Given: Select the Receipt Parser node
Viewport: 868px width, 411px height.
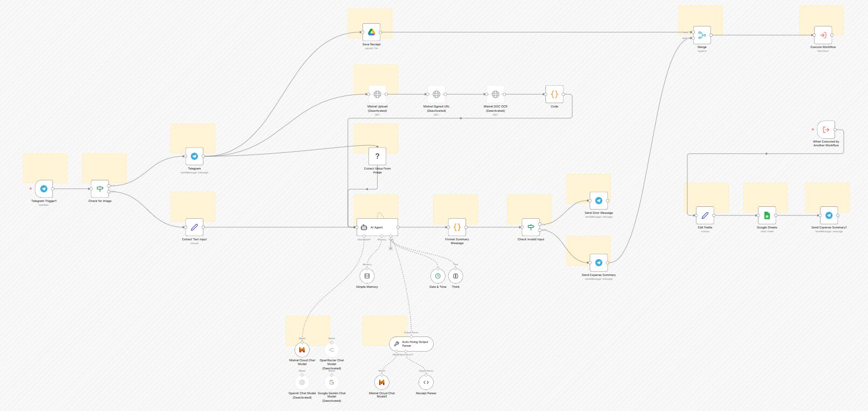Looking at the screenshot, I should (x=426, y=382).
